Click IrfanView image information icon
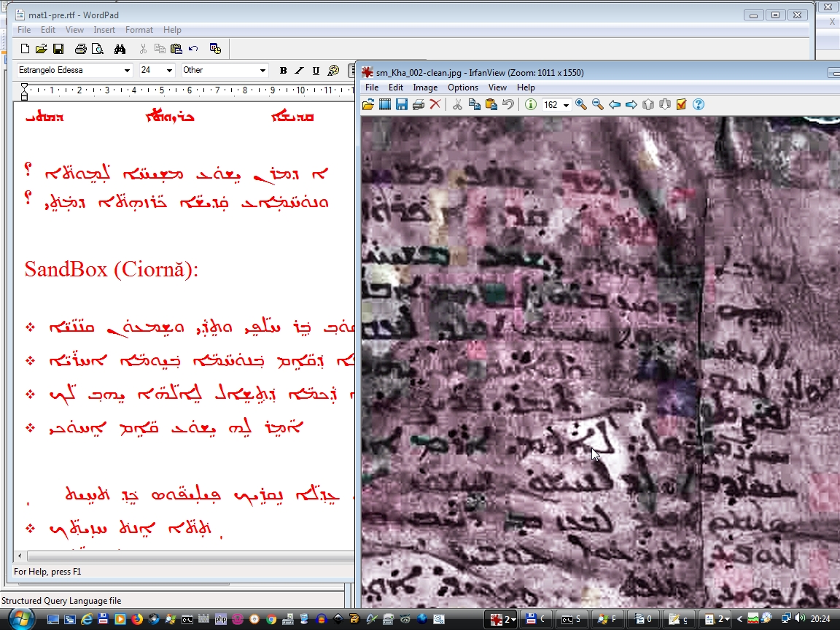840x630 pixels. [531, 105]
